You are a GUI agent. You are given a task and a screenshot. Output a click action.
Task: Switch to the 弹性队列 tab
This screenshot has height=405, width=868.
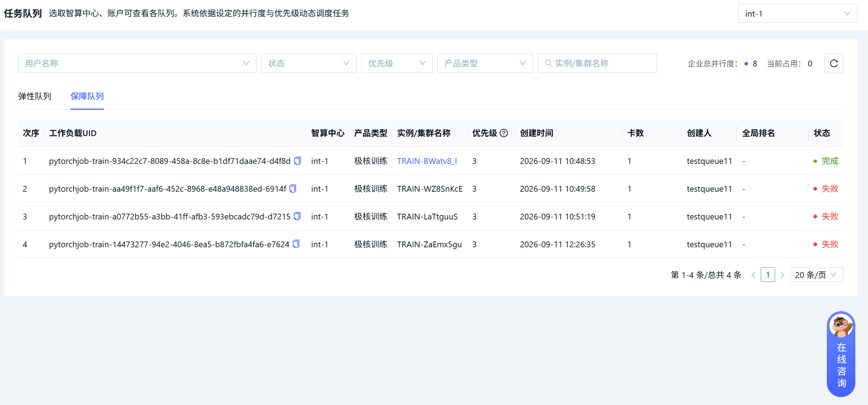pyautogui.click(x=35, y=96)
